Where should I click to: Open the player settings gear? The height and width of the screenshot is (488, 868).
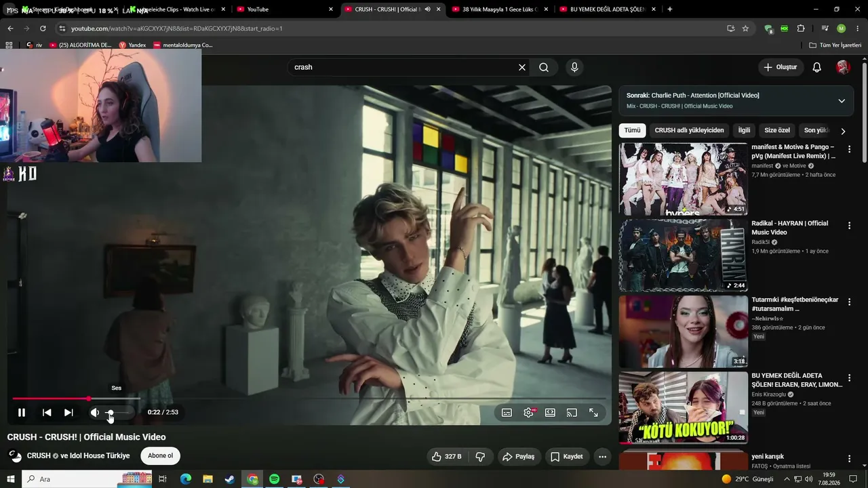click(x=528, y=412)
